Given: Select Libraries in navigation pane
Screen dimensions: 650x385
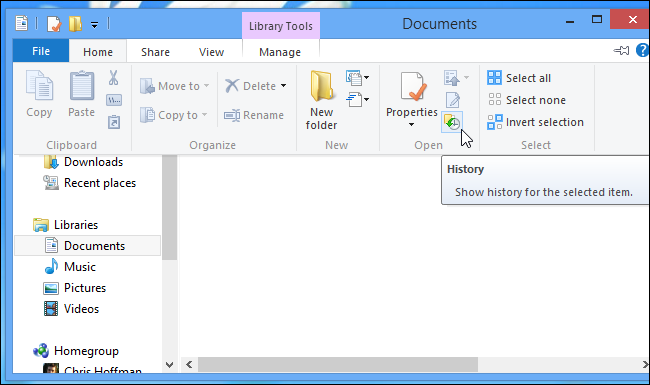Looking at the screenshot, I should 65,225.
